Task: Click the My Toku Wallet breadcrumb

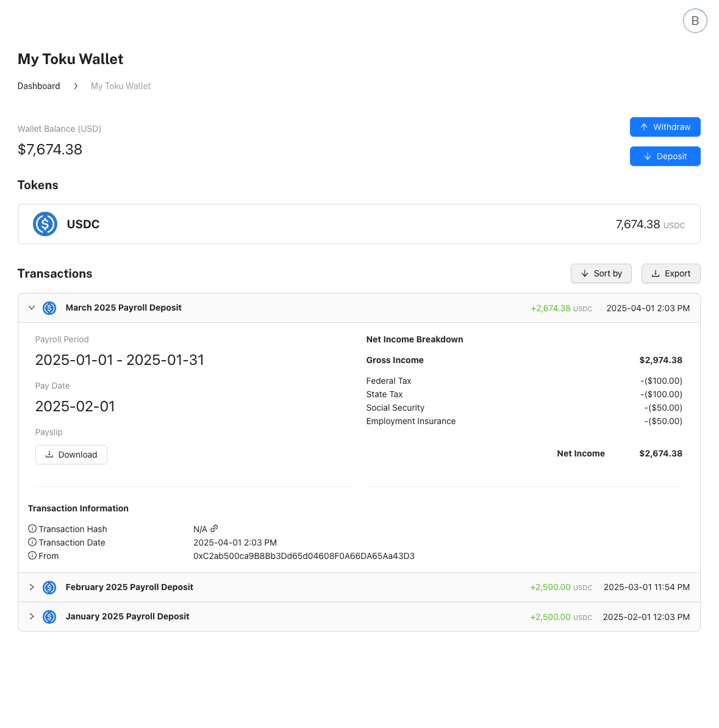Action: tap(121, 86)
